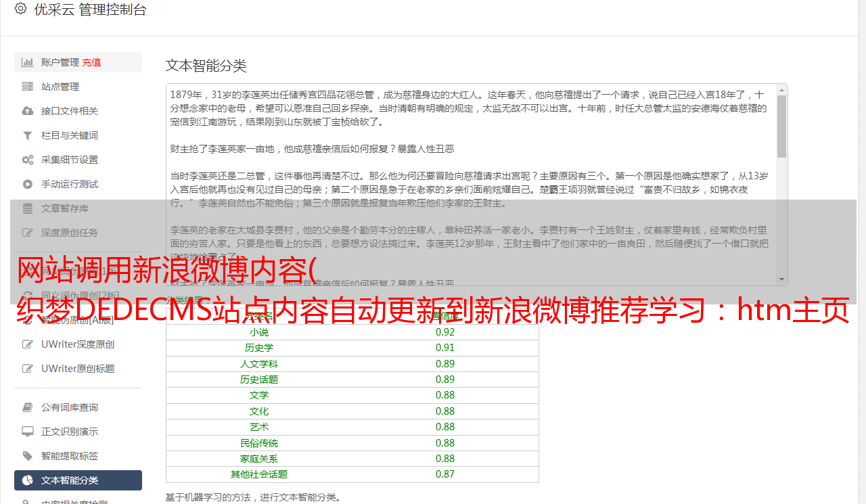Open 手动运行测试 via its play icon
Viewport: 866px width, 504px height.
(x=28, y=184)
